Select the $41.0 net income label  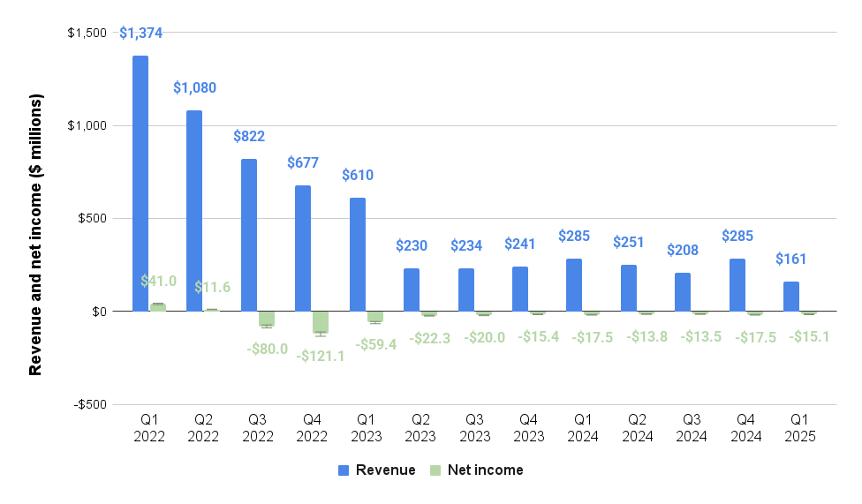[x=158, y=282]
